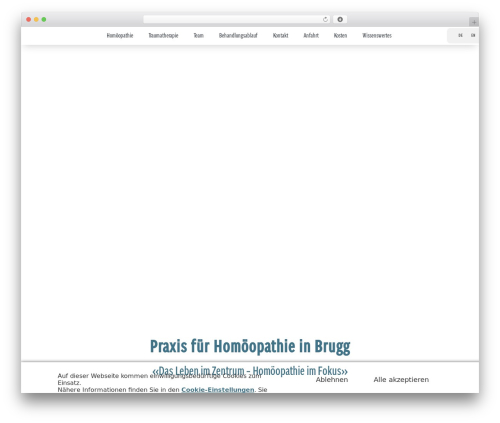Screen dimensions: 500x423
Task: Open the Homöopathie menu item
Action: [x=120, y=35]
